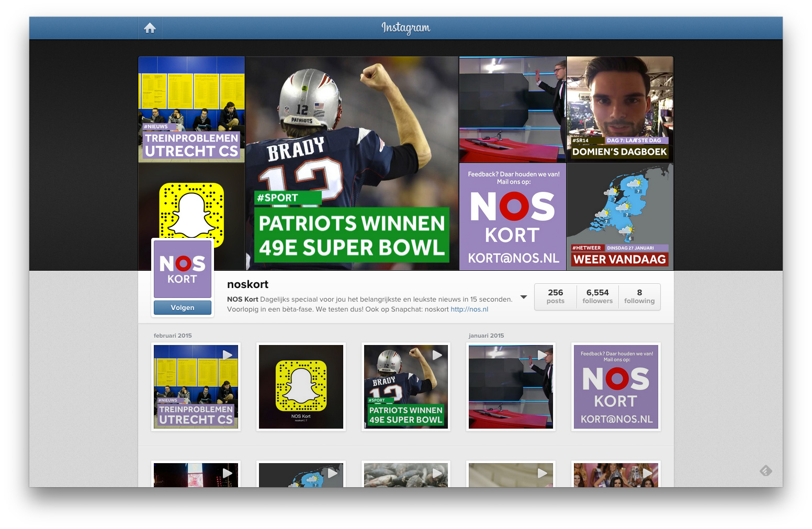812x529 pixels.
Task: Play the beauty pageant video in bottom row
Action: click(616, 475)
